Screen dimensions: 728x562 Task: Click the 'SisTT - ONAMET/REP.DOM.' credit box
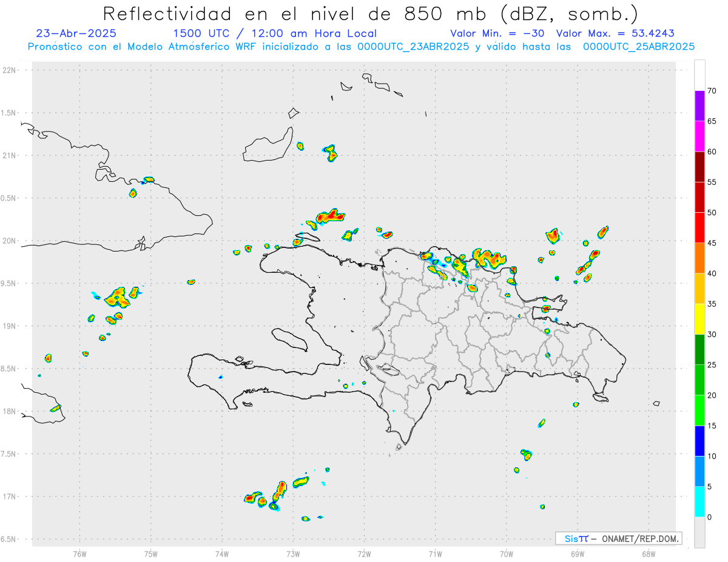[x=619, y=538]
